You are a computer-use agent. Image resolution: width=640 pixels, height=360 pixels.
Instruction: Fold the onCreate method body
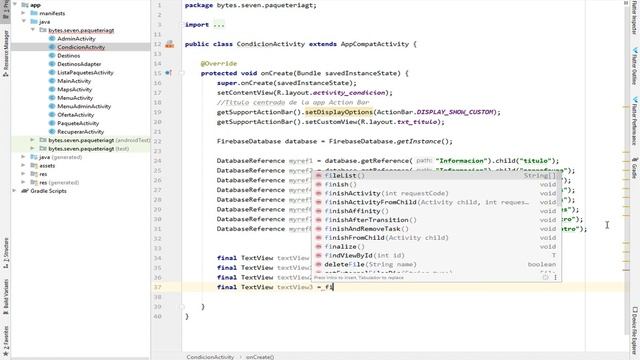coord(182,73)
